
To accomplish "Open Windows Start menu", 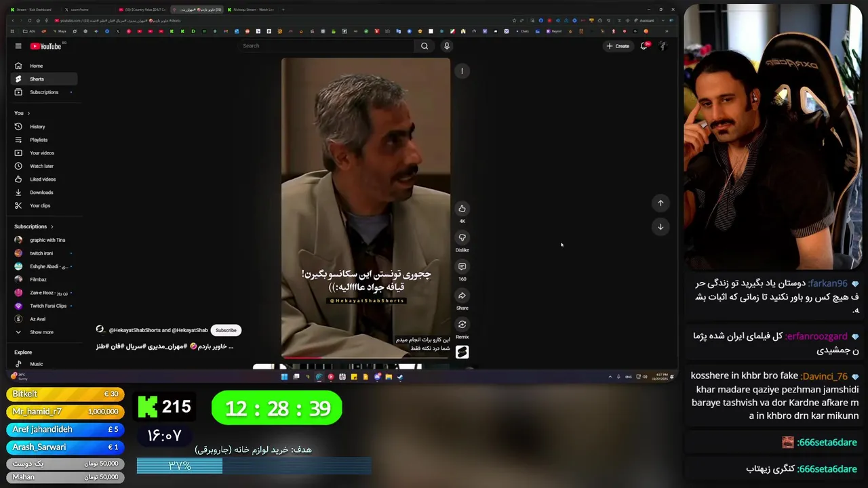I will tap(284, 377).
